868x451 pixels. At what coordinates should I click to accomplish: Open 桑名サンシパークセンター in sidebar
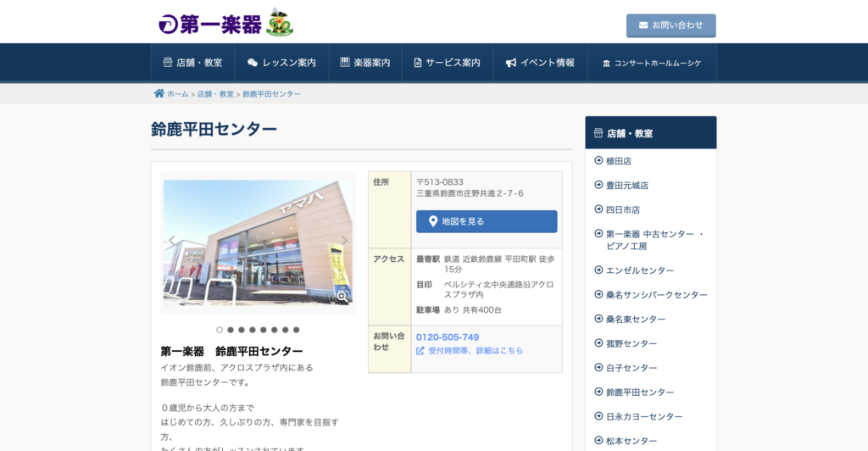pos(657,295)
